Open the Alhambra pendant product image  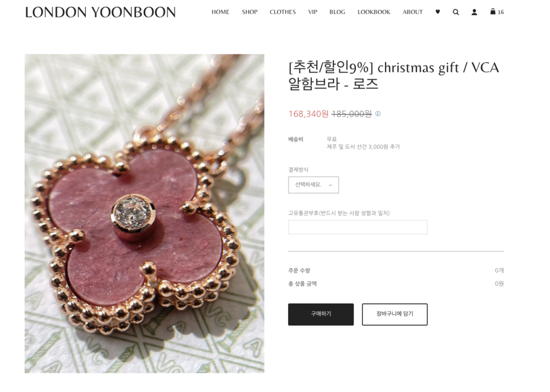(144, 213)
